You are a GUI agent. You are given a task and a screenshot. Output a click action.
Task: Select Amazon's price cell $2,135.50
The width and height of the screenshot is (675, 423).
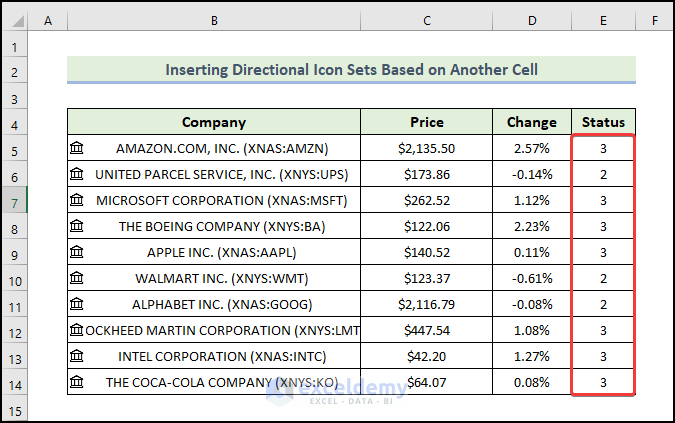tap(426, 148)
